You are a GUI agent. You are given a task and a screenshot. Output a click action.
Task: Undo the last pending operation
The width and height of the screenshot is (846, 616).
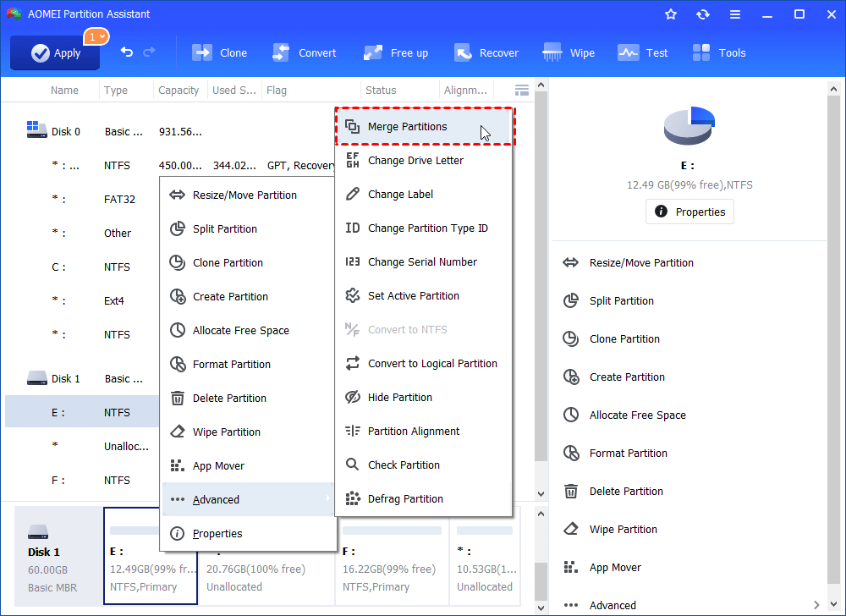127,52
